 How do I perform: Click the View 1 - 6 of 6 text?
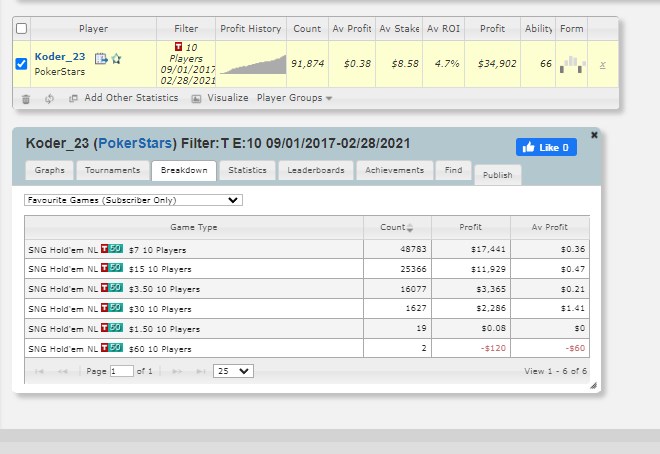555,371
